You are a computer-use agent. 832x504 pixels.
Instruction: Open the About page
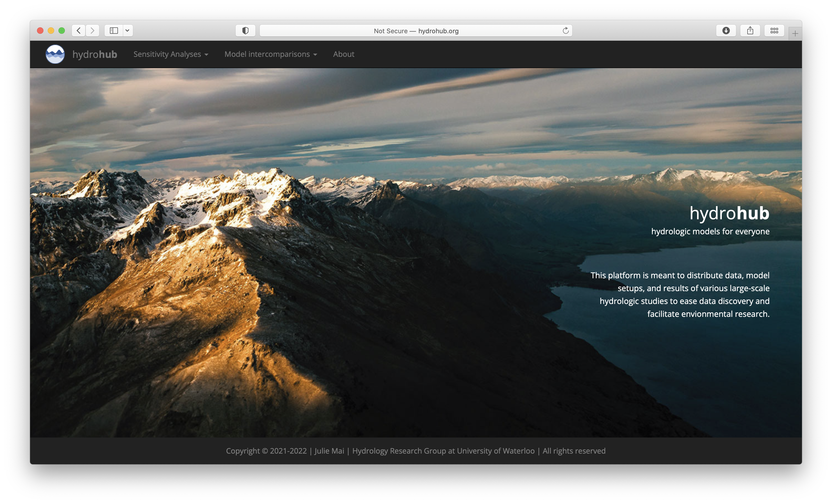coord(344,54)
